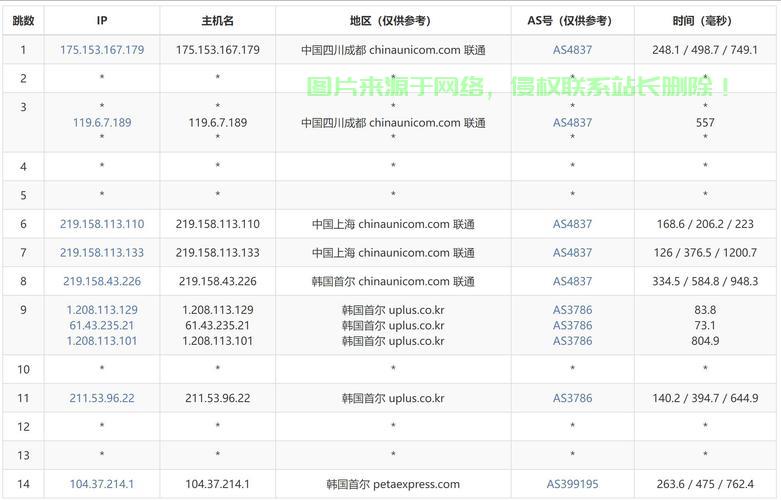Click the blue 1.208.113.101 IP link
Viewport: 781px width, 500px height.
[x=102, y=341]
